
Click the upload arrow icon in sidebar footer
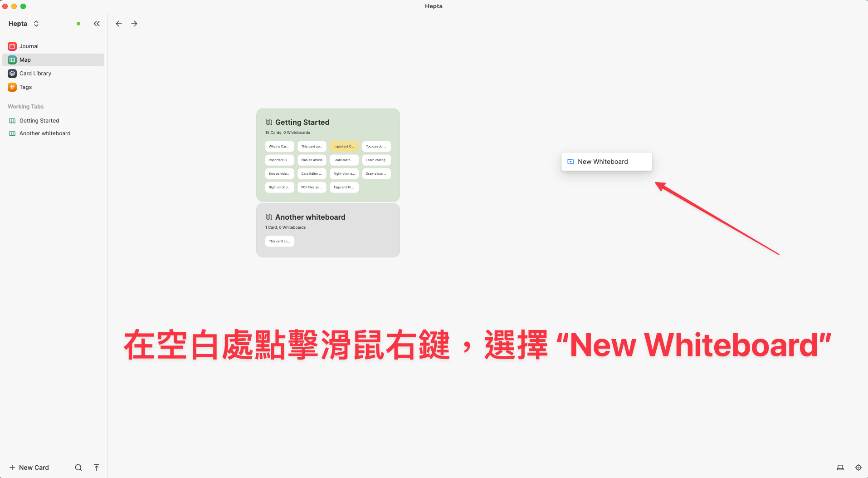click(97, 468)
